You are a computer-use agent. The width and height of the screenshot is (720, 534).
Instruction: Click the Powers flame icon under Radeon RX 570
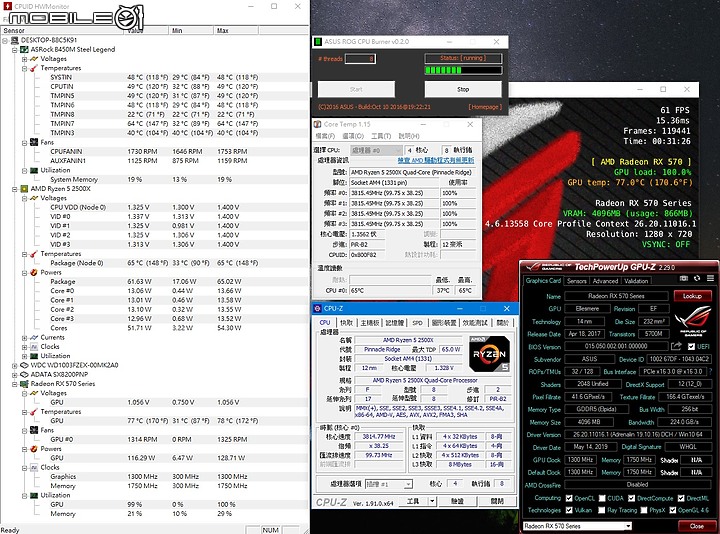[x=34, y=449]
